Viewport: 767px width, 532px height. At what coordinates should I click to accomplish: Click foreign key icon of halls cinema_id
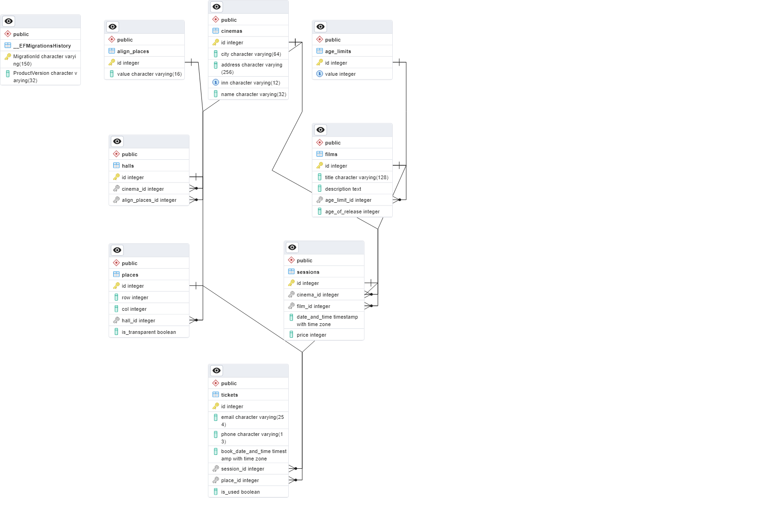pos(116,189)
